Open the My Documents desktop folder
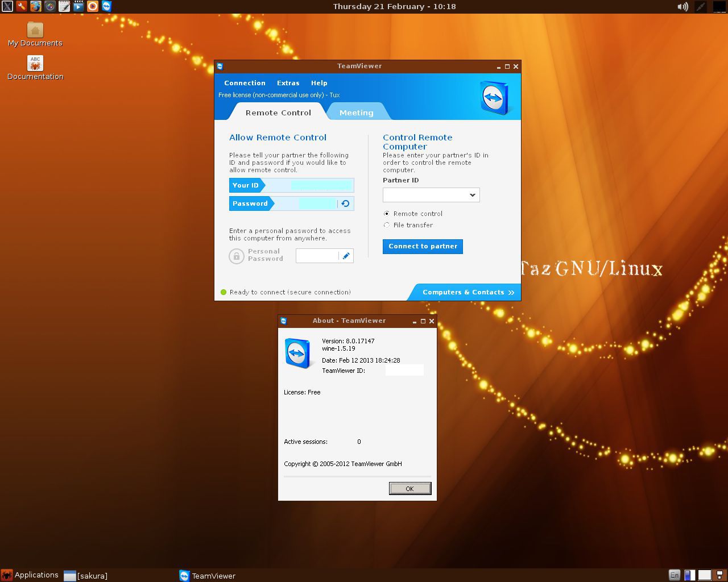728x582 pixels. point(35,34)
